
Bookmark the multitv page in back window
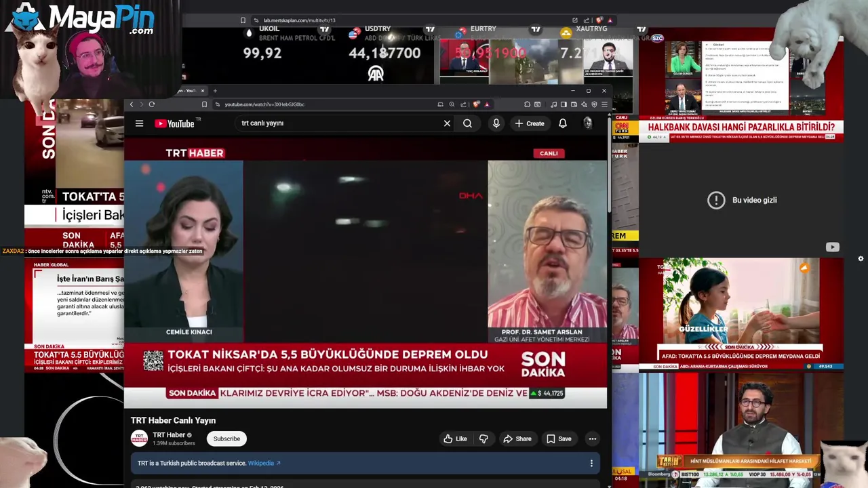coord(243,20)
